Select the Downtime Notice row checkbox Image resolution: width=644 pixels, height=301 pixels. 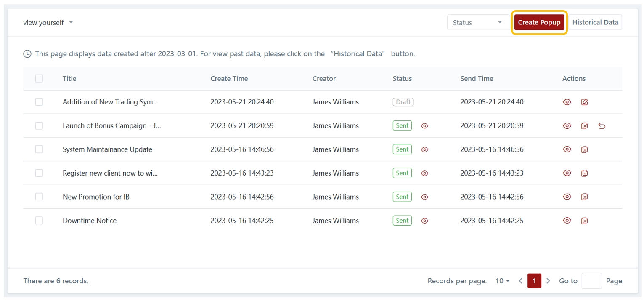tap(39, 221)
